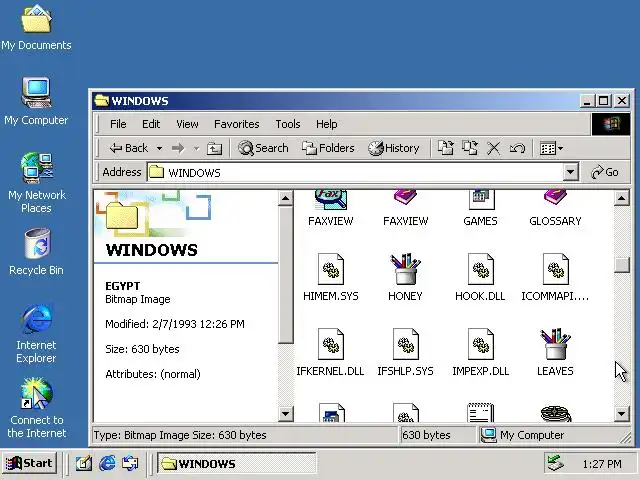
Task: Click file list scrollbar up arrow
Action: pyautogui.click(x=621, y=199)
